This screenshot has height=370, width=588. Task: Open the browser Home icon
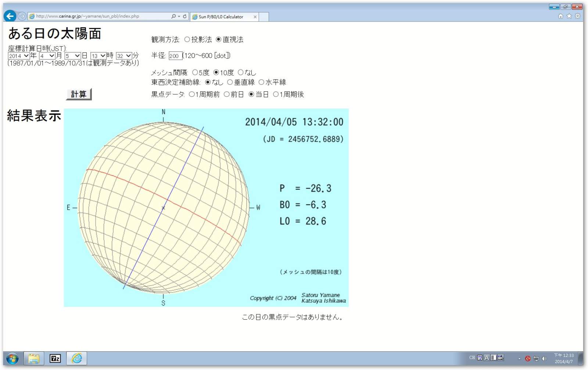[x=560, y=16]
